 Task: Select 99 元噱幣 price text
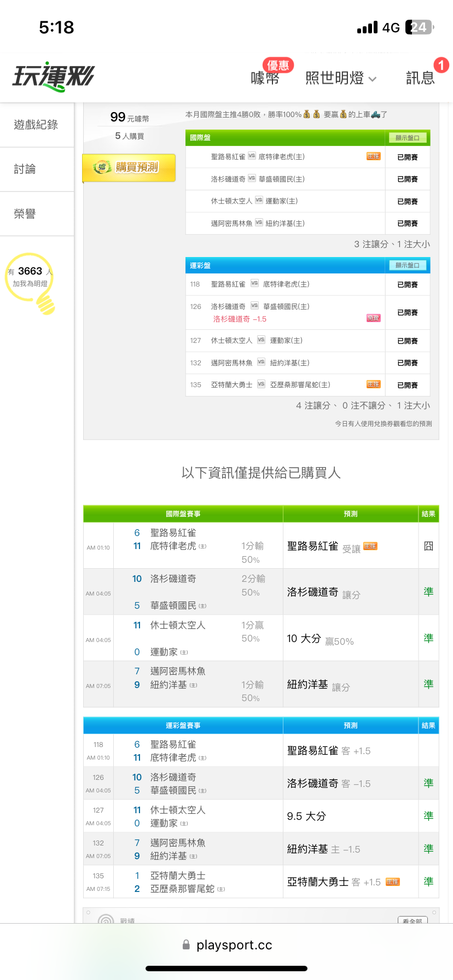[129, 117]
